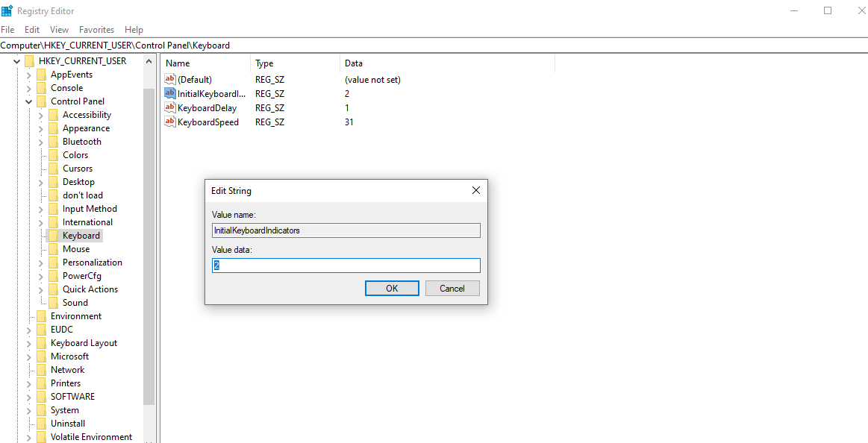Screen dimensions: 868x443
Task: Expand the Console key chevron
Action: 29,88
